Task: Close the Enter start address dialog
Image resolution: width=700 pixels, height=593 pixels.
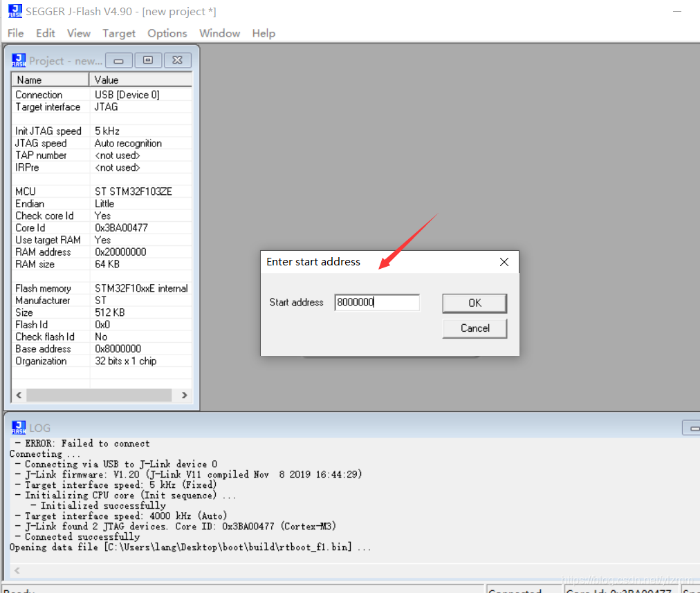Action: [504, 262]
